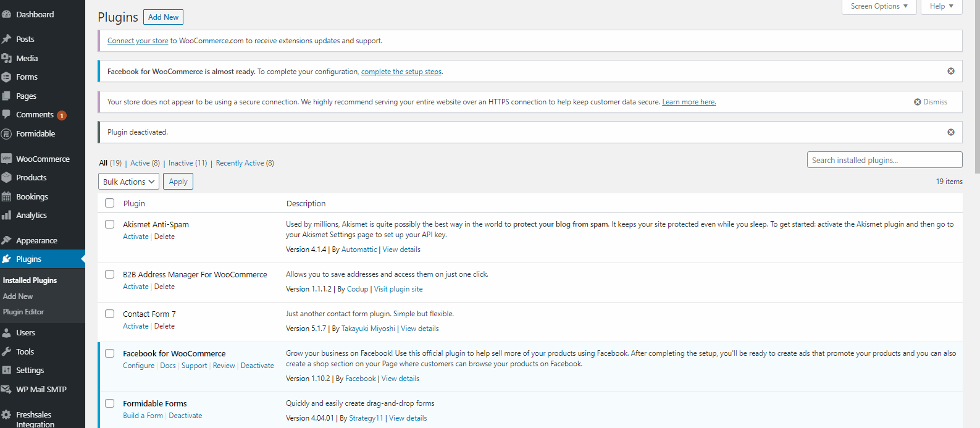Open Configure for Facebook for WooCommerce

pyautogui.click(x=139, y=366)
